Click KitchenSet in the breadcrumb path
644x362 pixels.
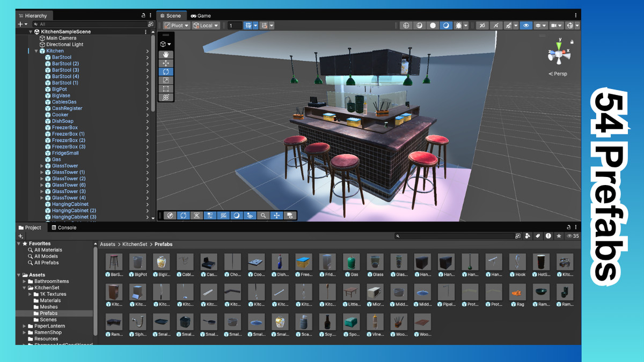134,244
